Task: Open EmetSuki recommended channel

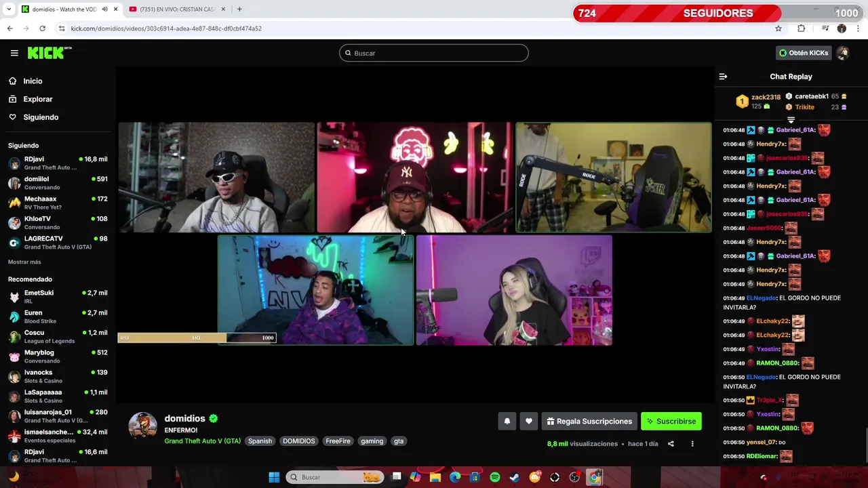Action: pos(58,297)
